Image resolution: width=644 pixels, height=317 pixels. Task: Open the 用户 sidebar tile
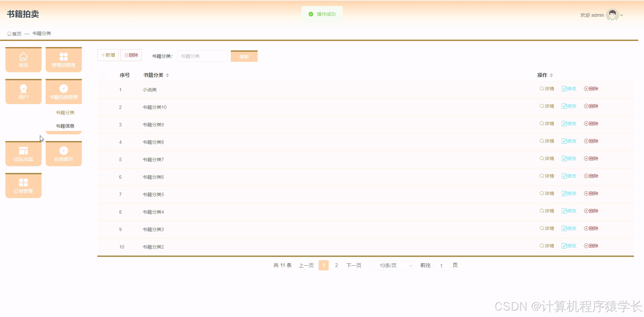pyautogui.click(x=23, y=91)
